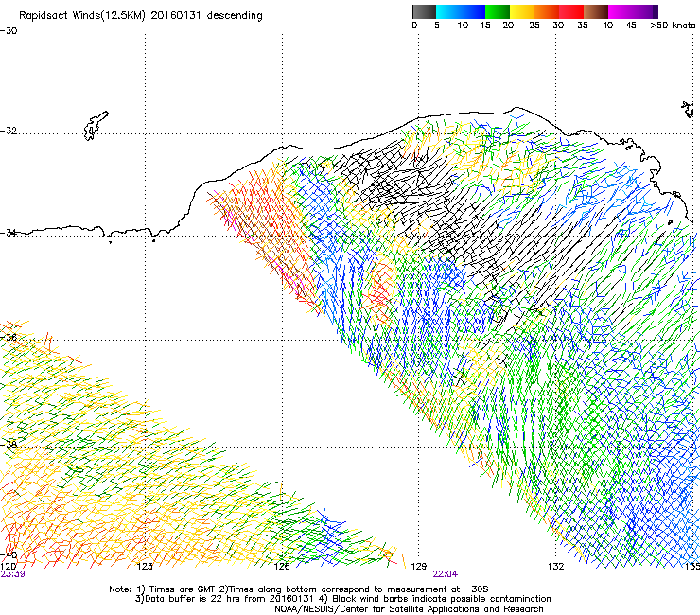Click the brown 35-40 knots color band
Screen dimensions: 700x615
(596, 11)
